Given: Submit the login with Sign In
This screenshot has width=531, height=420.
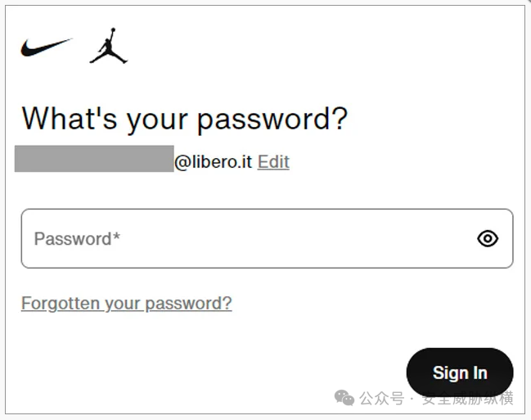Looking at the screenshot, I should point(460,373).
